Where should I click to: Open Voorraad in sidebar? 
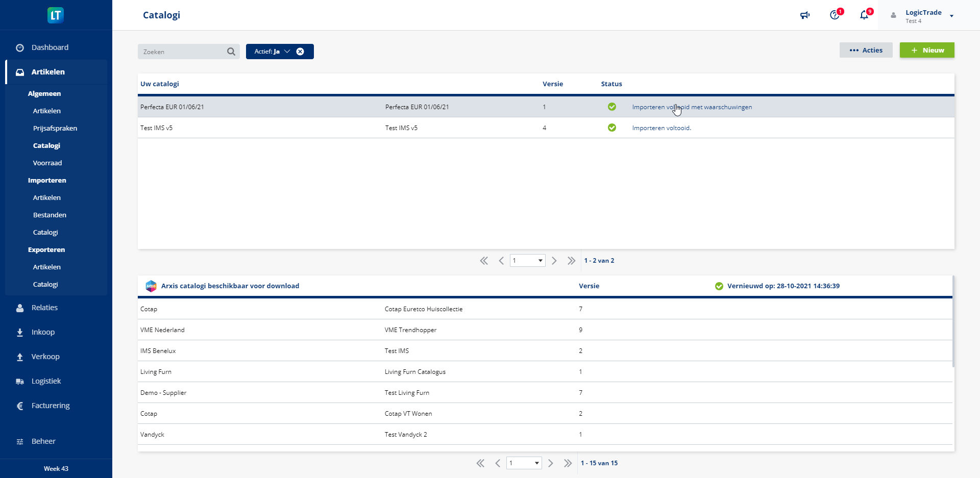[x=47, y=163]
